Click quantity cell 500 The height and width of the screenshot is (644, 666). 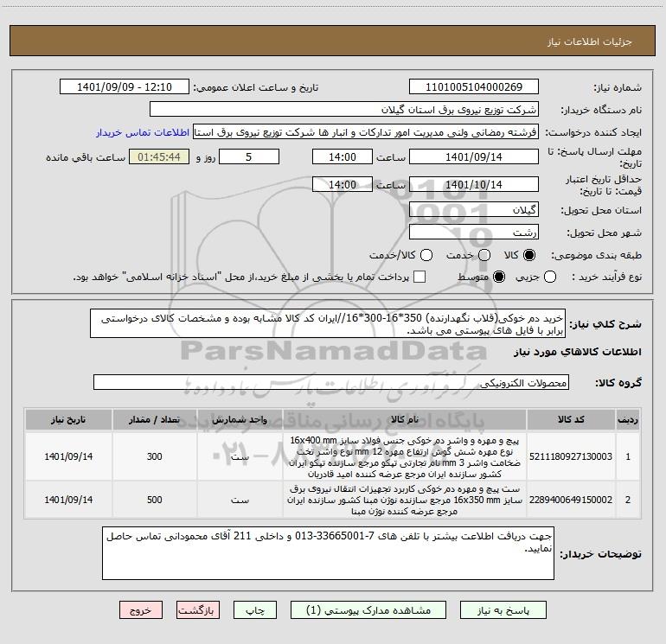click(155, 500)
